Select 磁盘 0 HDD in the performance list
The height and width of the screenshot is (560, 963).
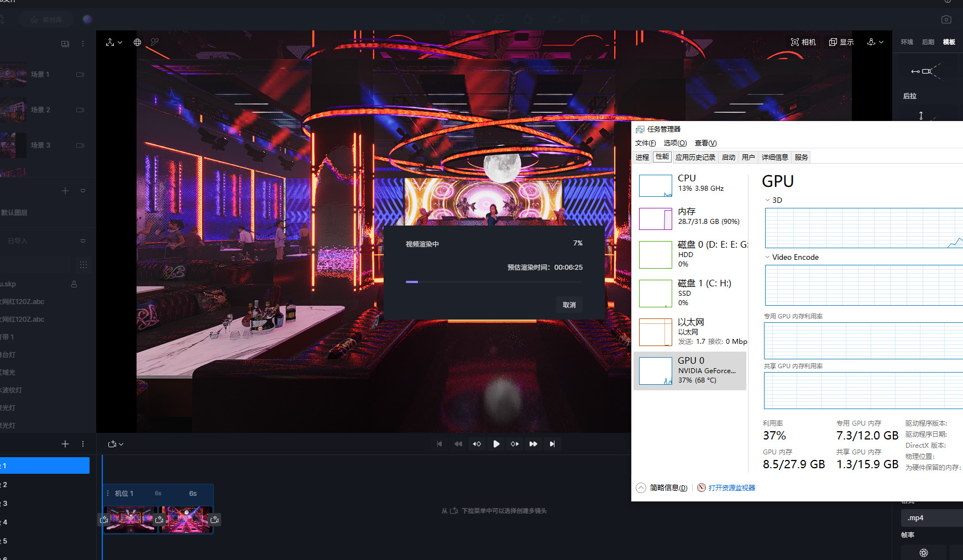coord(690,255)
